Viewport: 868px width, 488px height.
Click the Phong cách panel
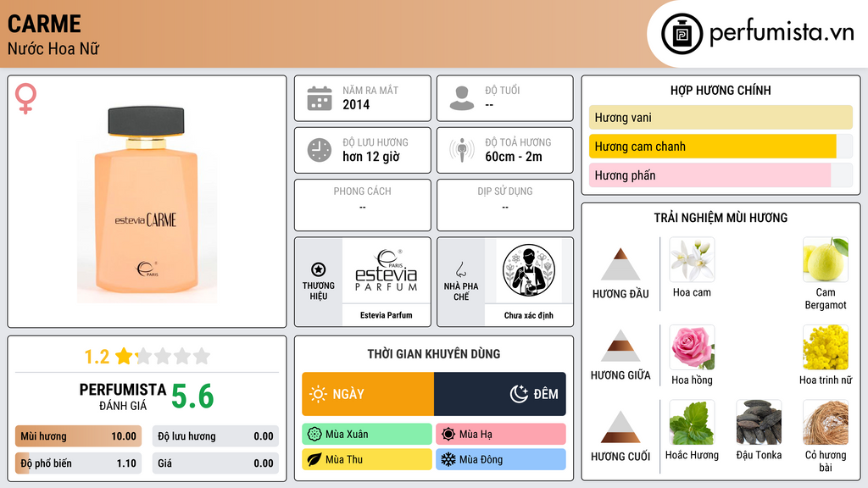pos(363,205)
